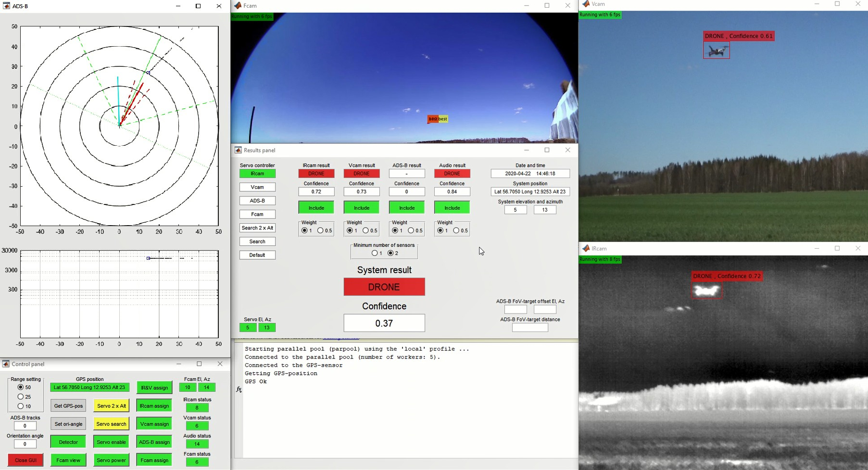Click MATLAB icon in ADS-B window title
This screenshot has height=470, width=868.
tap(6, 6)
